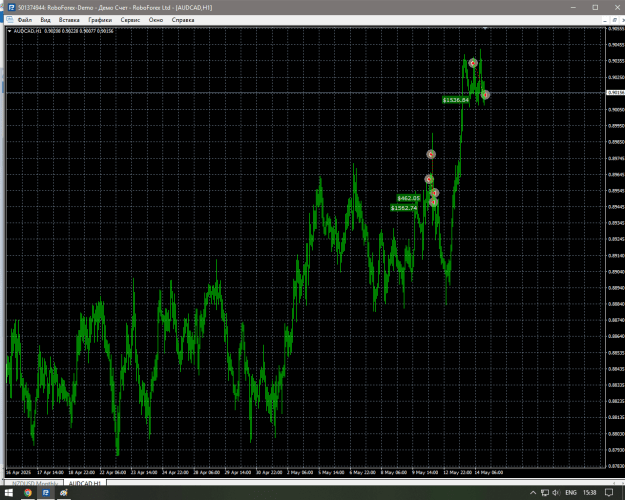The height and width of the screenshot is (500, 625).
Task: Open the volume control tray icon
Action: tap(556, 493)
